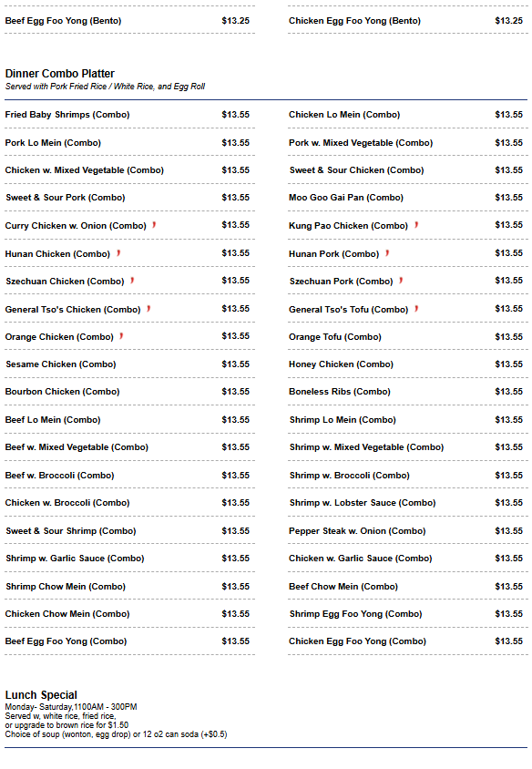The width and height of the screenshot is (532, 769).
Task: Select Moo Goo Gai Pan (Combo)
Action: pos(408,198)
